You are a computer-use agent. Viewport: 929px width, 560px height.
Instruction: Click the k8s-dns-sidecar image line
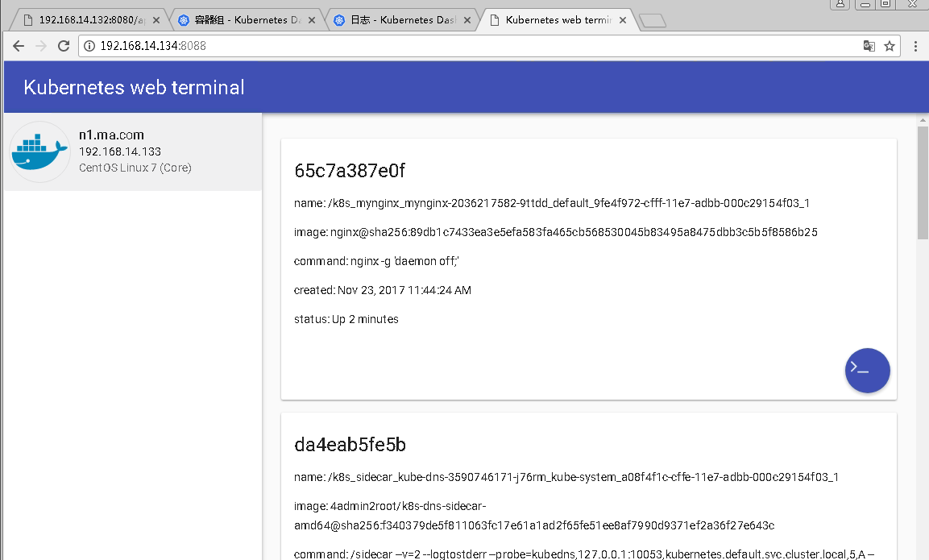click(x=534, y=516)
